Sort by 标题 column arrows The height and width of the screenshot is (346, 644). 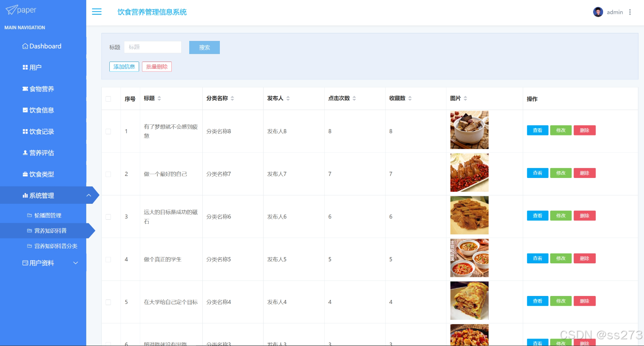(159, 98)
